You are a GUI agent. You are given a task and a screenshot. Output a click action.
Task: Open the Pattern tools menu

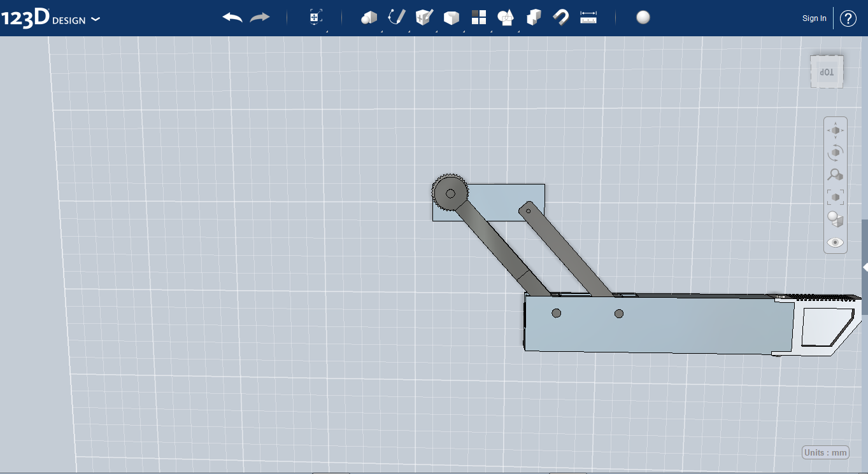click(x=479, y=18)
